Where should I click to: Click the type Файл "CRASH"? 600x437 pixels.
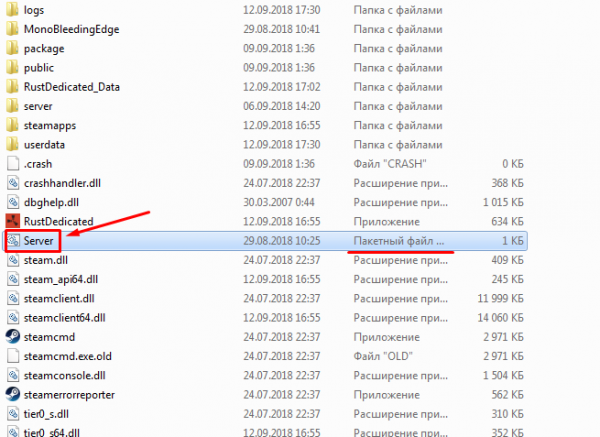tap(390, 164)
